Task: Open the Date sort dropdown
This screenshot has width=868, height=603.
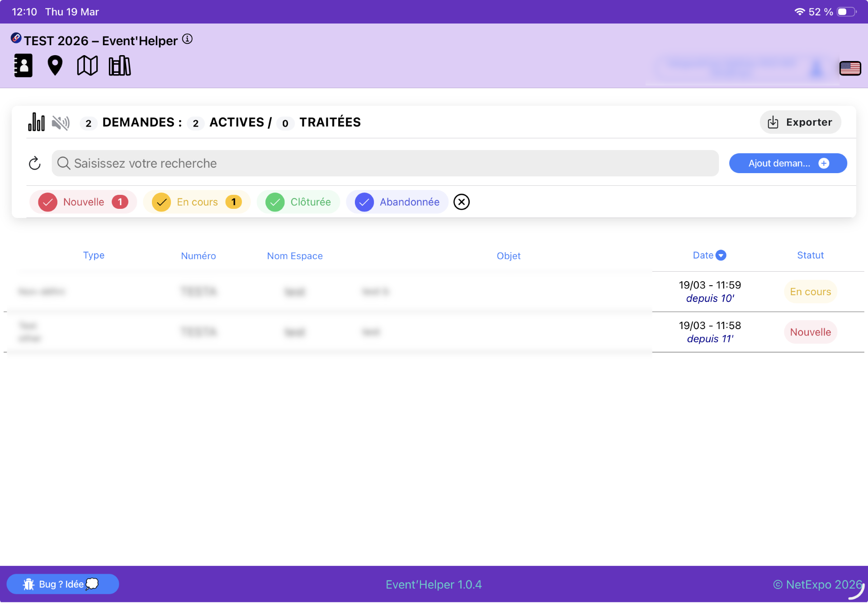Action: (721, 255)
